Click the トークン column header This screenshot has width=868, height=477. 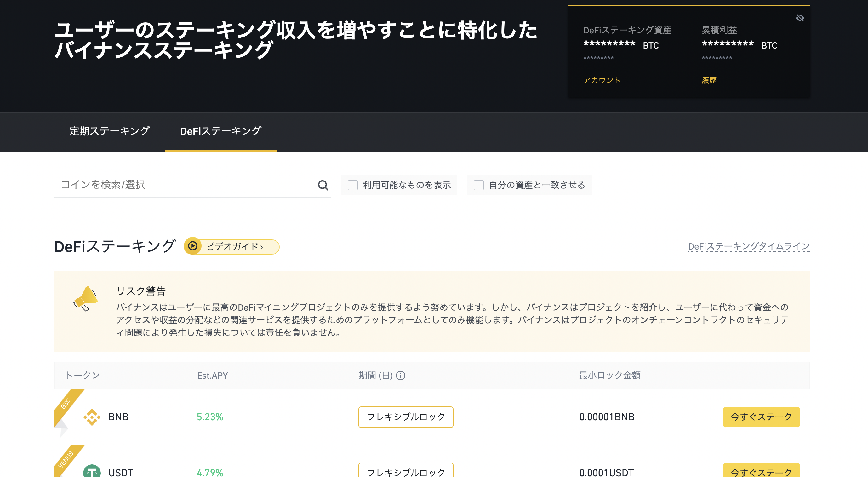pyautogui.click(x=83, y=376)
